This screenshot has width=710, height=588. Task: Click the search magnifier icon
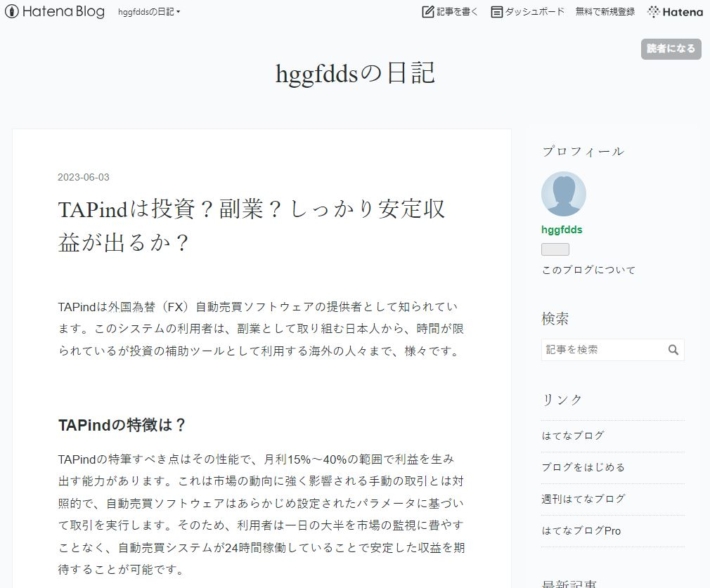click(x=673, y=349)
